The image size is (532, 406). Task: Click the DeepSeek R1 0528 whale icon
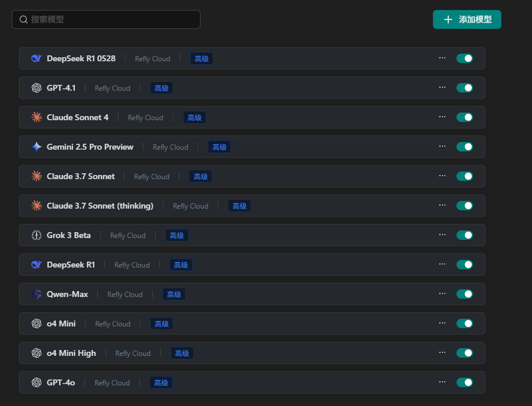pyautogui.click(x=37, y=58)
